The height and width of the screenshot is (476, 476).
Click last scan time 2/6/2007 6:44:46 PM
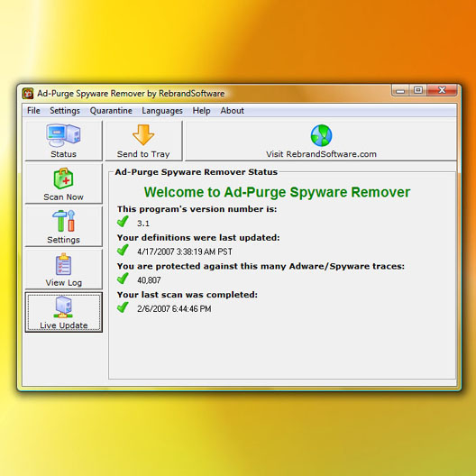[x=174, y=308]
